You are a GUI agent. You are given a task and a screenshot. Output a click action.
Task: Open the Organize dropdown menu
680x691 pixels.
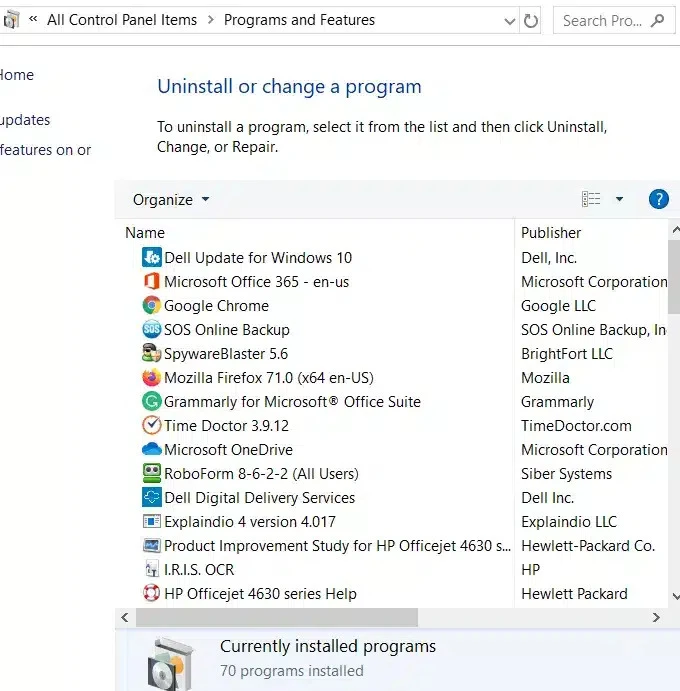point(171,200)
